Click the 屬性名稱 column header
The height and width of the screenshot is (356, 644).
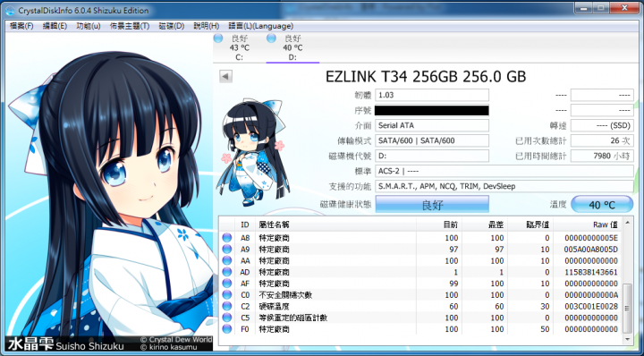click(335, 225)
